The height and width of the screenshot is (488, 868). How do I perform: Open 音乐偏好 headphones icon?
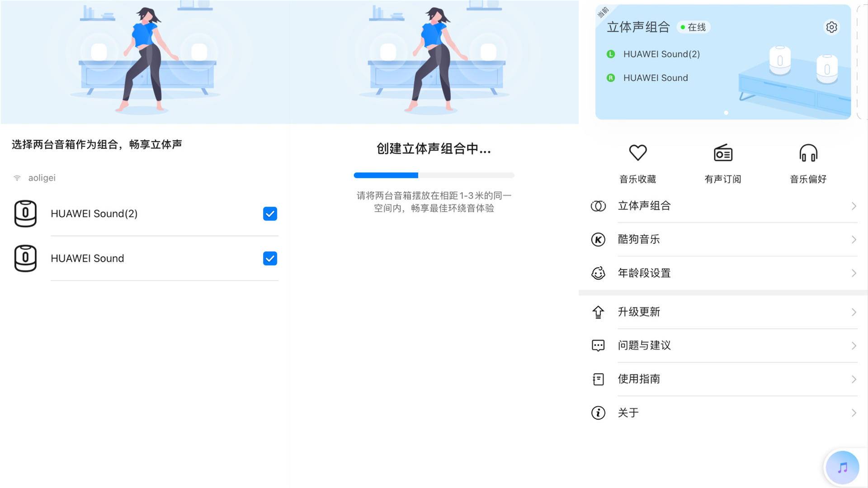(x=808, y=153)
